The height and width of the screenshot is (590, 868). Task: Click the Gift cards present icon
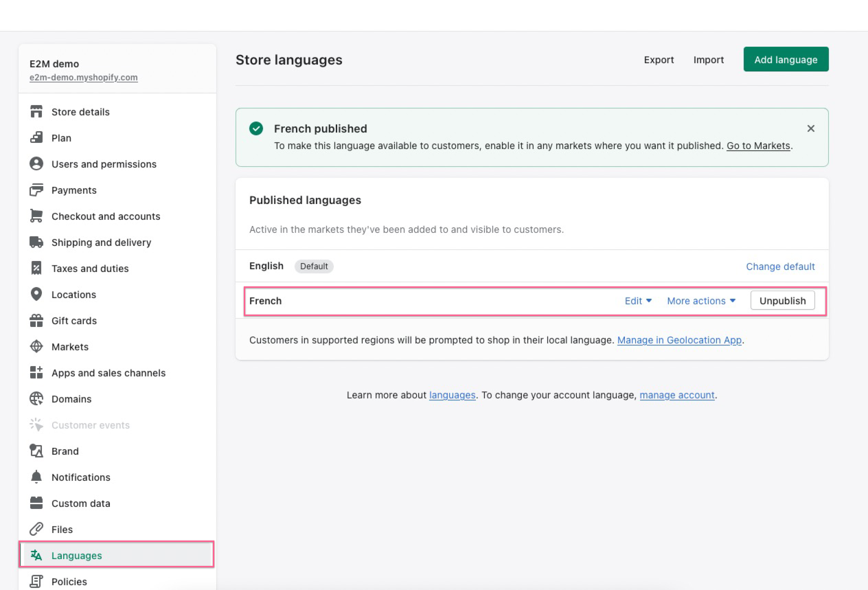pos(36,321)
